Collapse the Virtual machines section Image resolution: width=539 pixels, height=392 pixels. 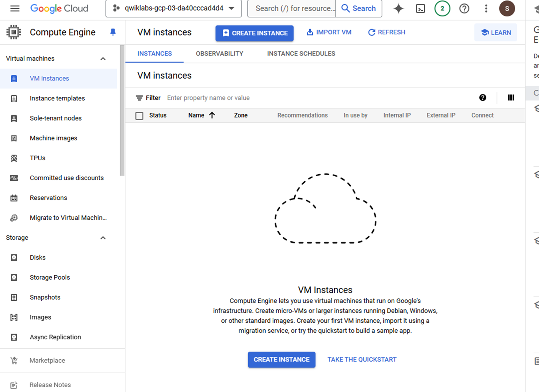pos(103,59)
